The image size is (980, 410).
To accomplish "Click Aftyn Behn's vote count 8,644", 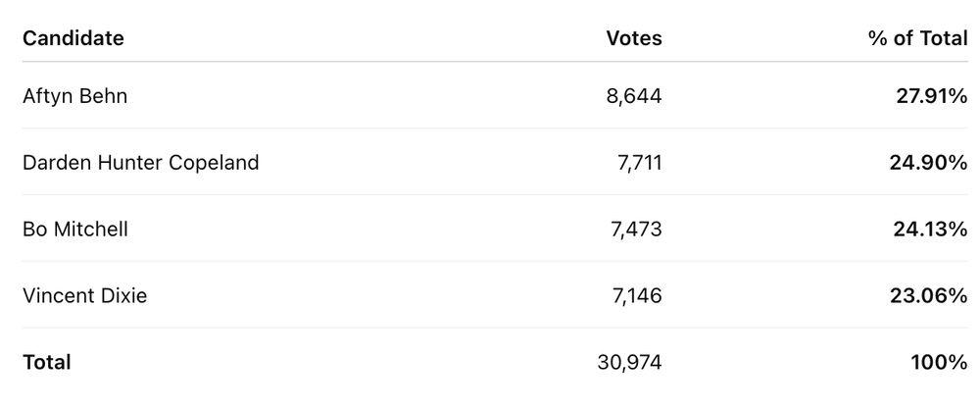I will (634, 96).
